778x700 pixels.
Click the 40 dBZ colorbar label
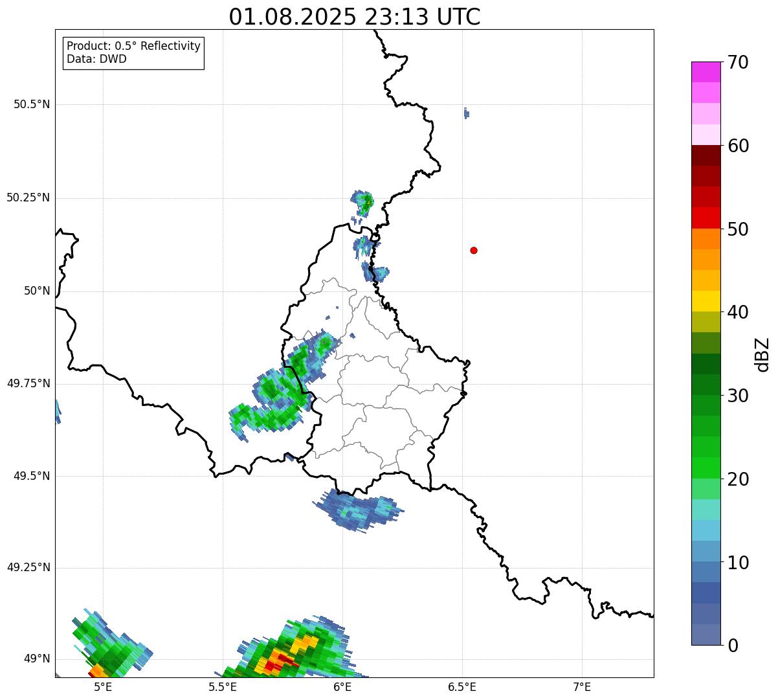pyautogui.click(x=738, y=312)
